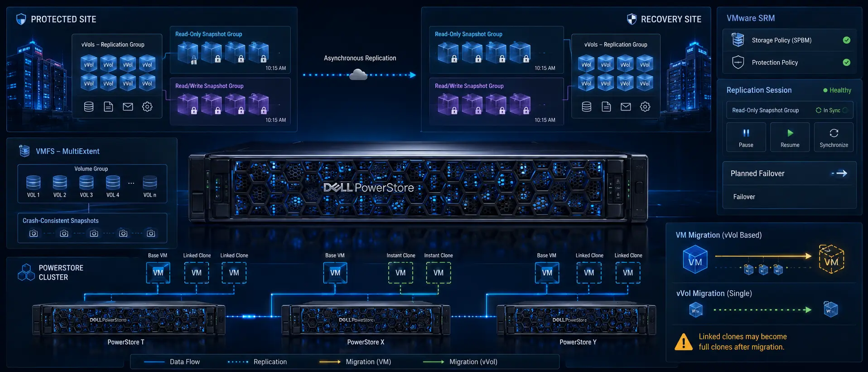Image resolution: width=868 pixels, height=372 pixels.
Task: Click the VMware SRM heading
Action: tap(751, 18)
